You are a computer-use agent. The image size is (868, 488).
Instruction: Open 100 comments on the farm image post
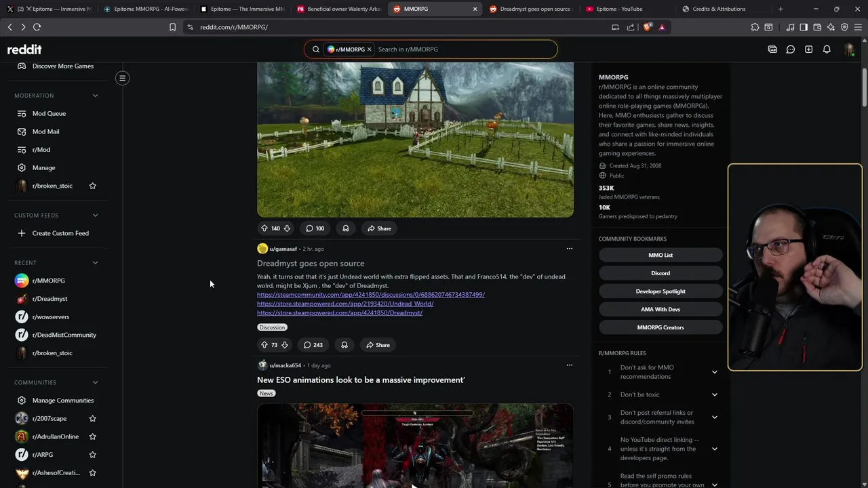tap(315, 228)
